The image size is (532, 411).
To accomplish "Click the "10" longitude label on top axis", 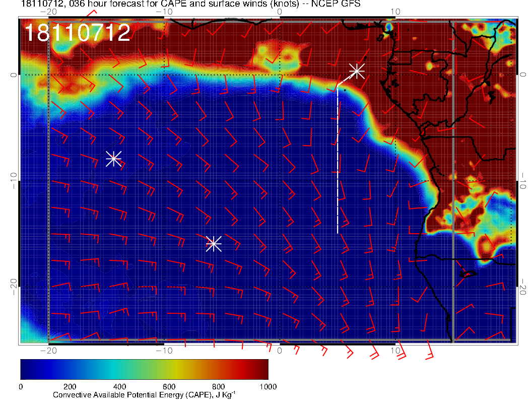I will [x=395, y=12].
